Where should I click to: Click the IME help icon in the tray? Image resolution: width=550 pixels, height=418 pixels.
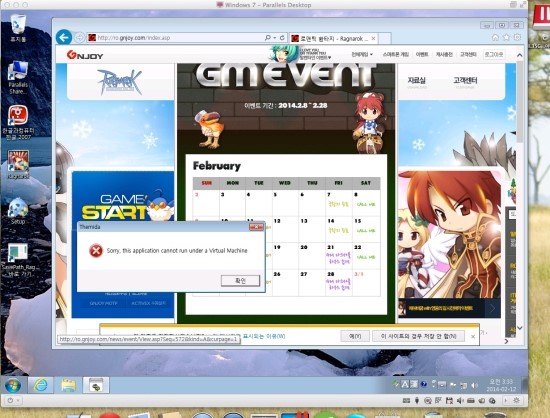click(423, 384)
